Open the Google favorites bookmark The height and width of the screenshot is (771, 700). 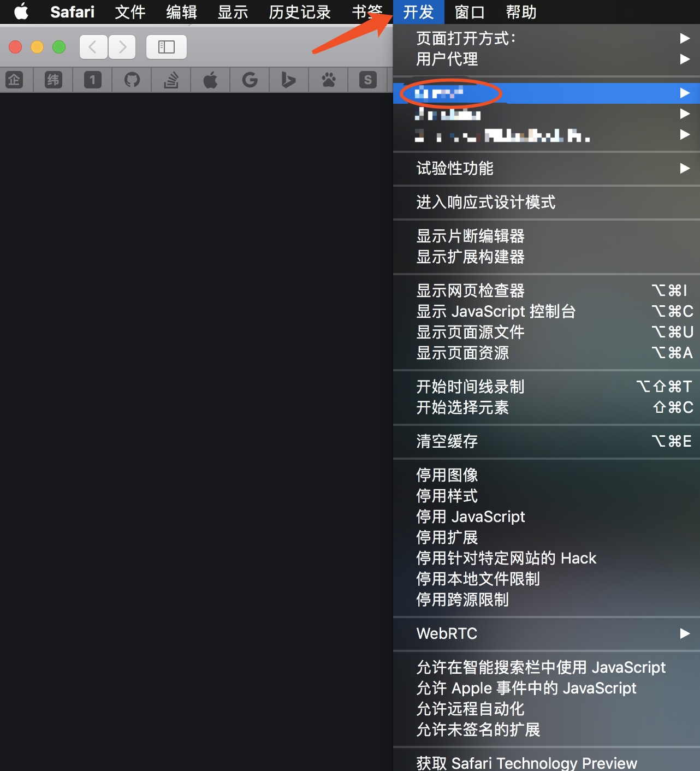(x=250, y=80)
